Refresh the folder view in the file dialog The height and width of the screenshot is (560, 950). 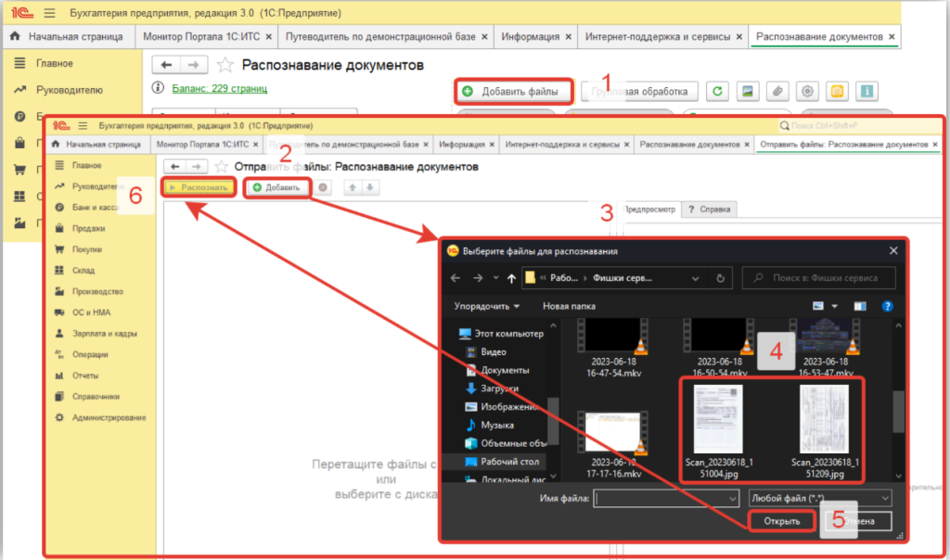pyautogui.click(x=720, y=278)
